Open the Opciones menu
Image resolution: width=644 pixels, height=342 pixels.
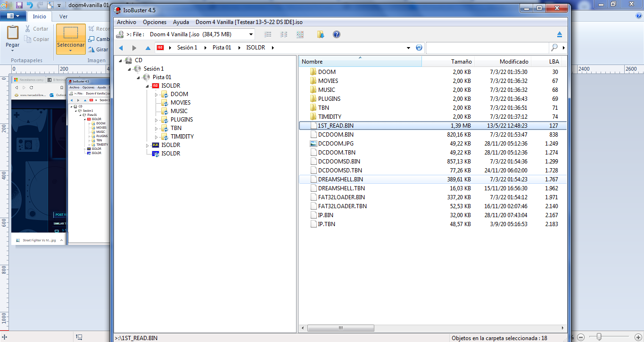[155, 22]
